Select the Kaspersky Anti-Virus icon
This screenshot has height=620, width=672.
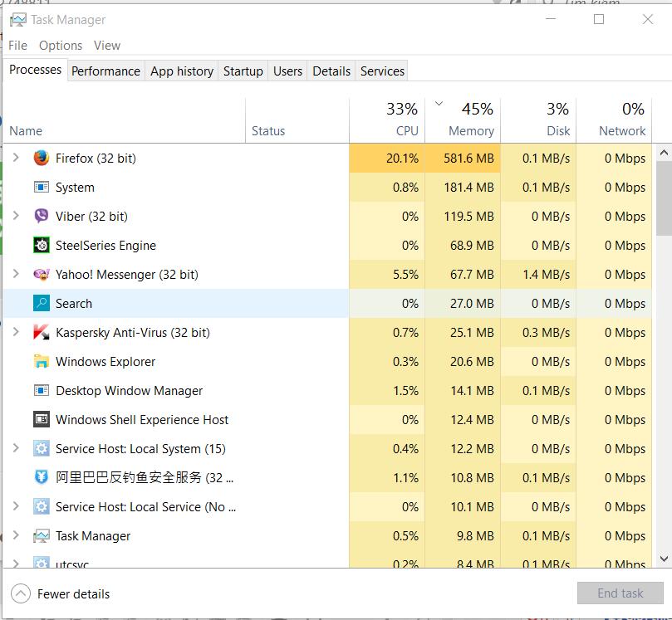coord(42,333)
